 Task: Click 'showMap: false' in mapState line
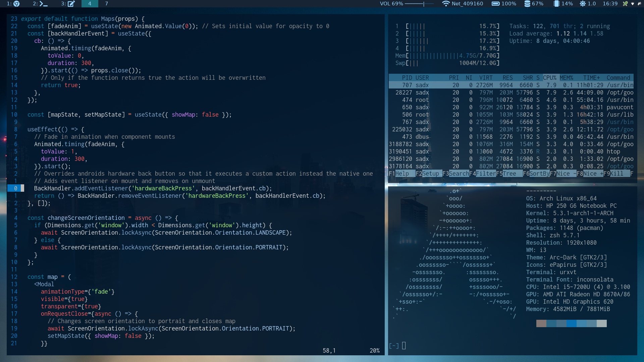pos(195,115)
